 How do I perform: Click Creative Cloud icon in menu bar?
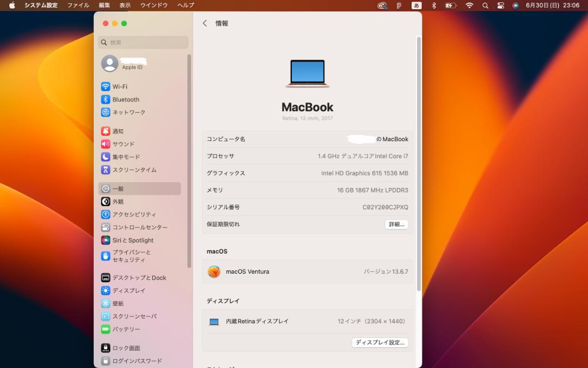coord(382,5)
